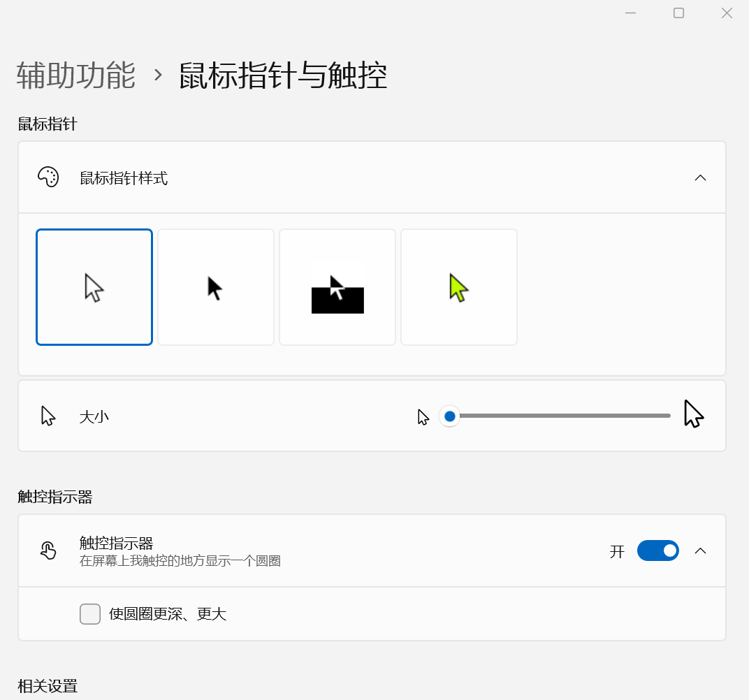Click the large cursor icon right of slider
749x700 pixels.
[x=694, y=414]
